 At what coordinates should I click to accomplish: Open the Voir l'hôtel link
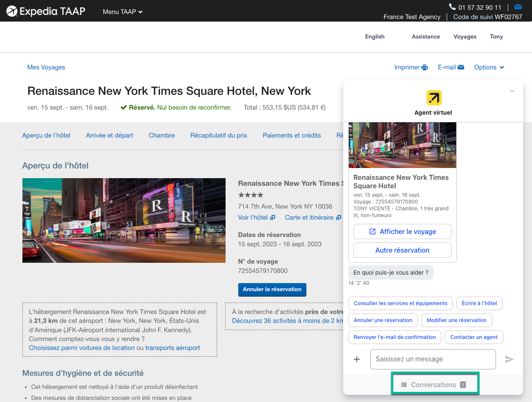253,218
